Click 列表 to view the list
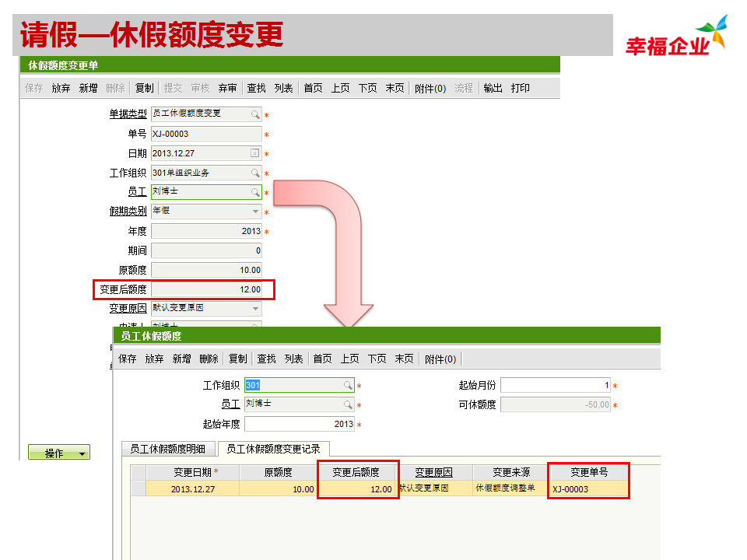The image size is (747, 560). 284,88
